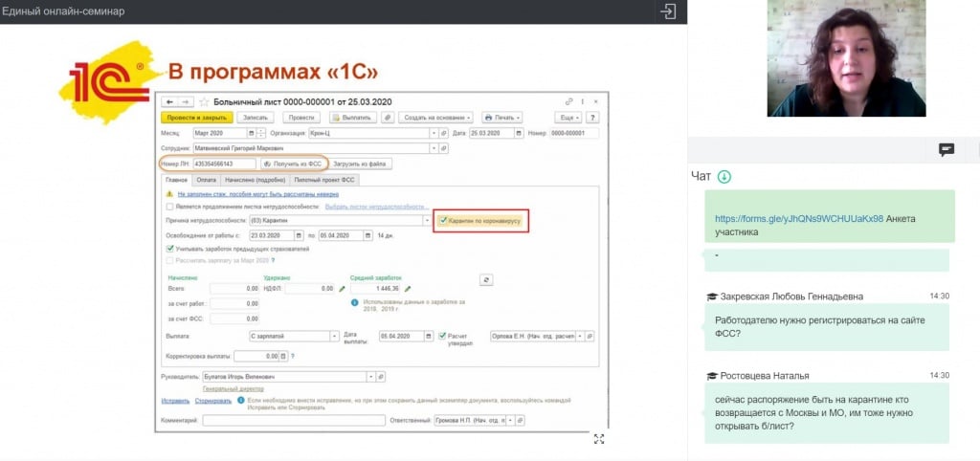Click the Сторнировать link

213,401
